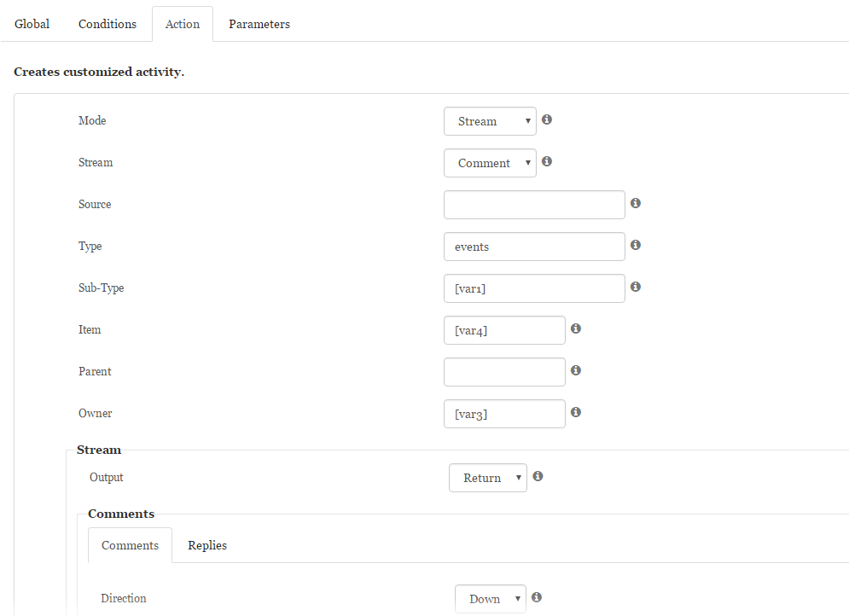Click info icon beside Stream Comment dropdown

pyautogui.click(x=547, y=161)
